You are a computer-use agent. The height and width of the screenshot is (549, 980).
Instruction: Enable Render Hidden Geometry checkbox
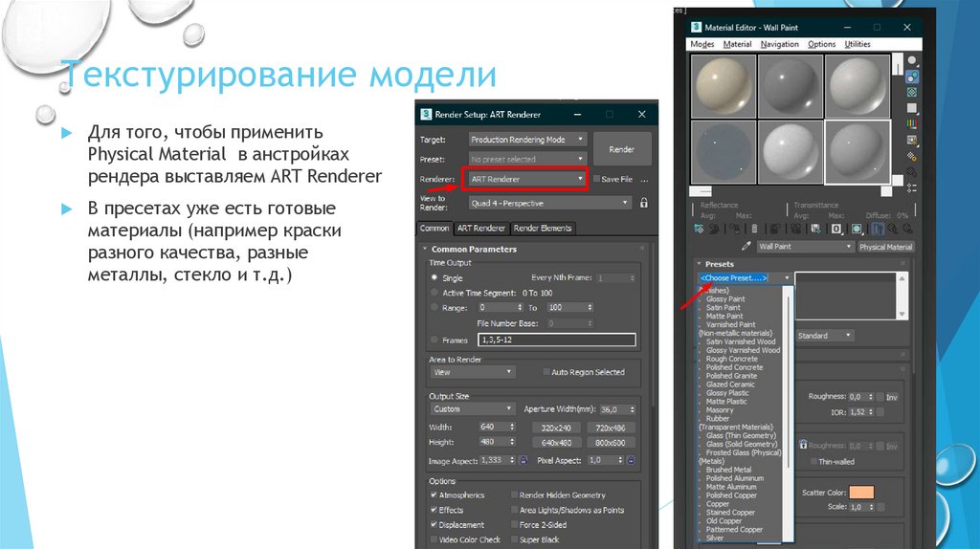click(x=514, y=494)
